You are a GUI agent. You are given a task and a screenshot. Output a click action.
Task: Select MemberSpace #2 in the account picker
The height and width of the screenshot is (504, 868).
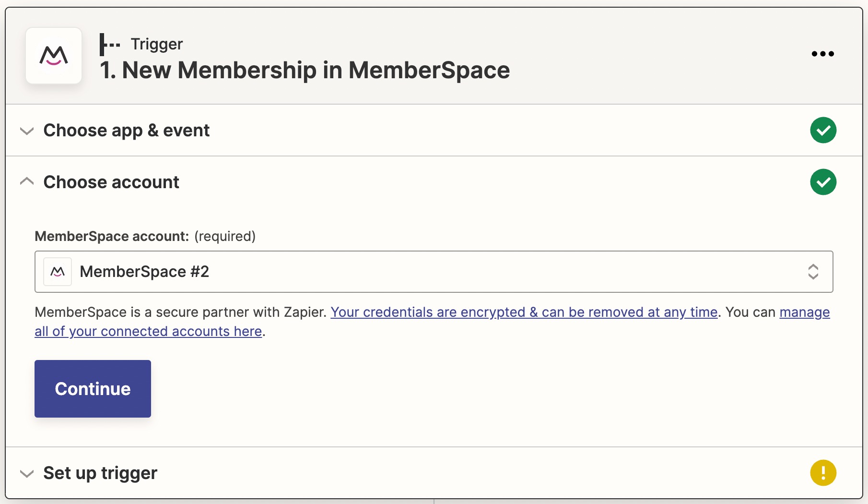(145, 272)
